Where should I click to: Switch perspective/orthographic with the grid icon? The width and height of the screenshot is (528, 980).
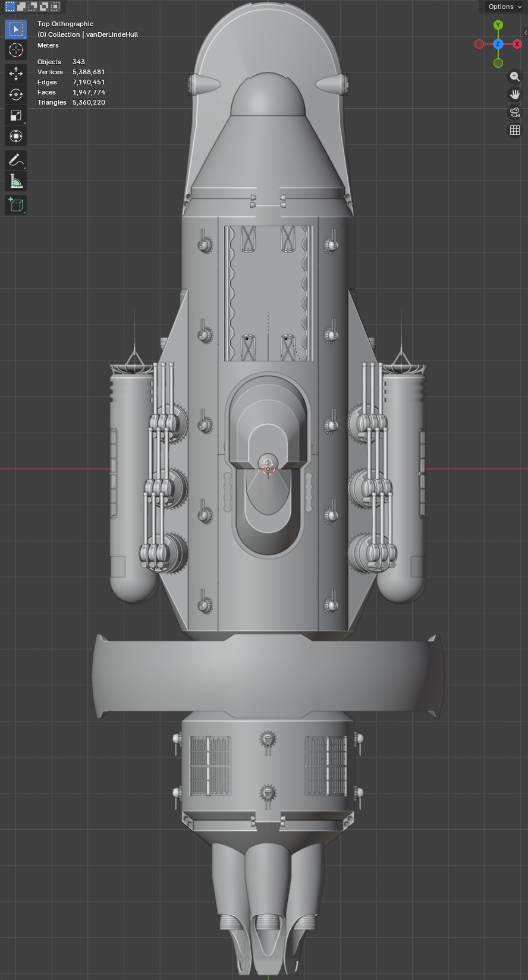pyautogui.click(x=515, y=130)
